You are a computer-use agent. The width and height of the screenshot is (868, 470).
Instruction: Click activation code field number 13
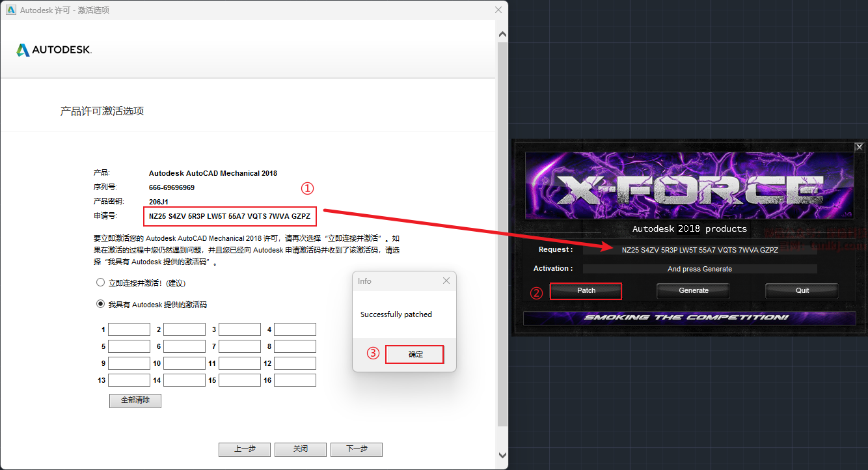[129, 380]
